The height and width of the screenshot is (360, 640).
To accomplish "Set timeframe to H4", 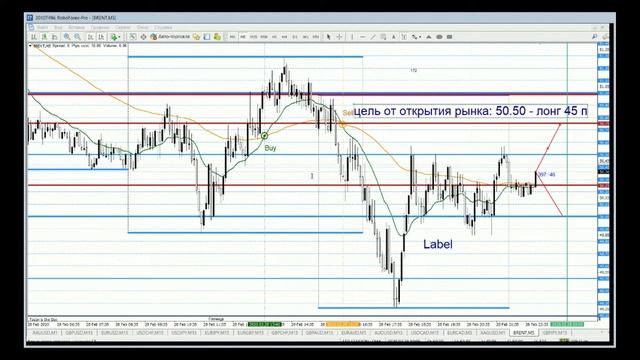I will pos(284,37).
